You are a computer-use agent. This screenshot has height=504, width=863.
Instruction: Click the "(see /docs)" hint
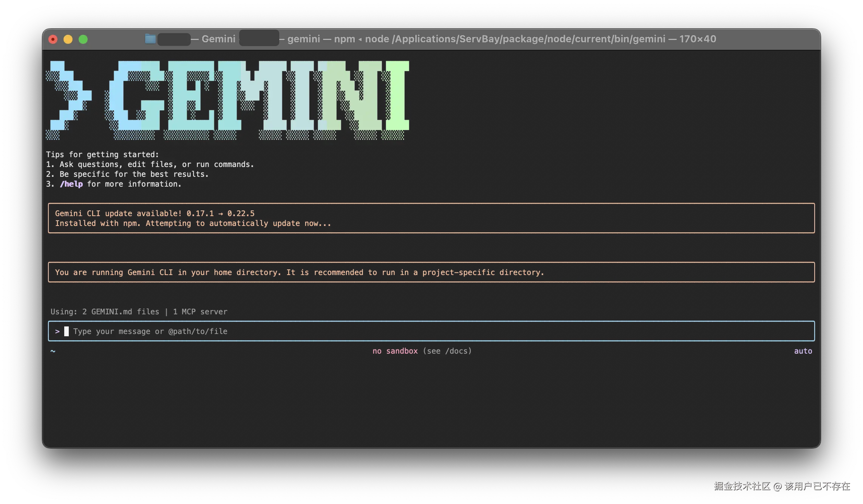[x=447, y=351]
